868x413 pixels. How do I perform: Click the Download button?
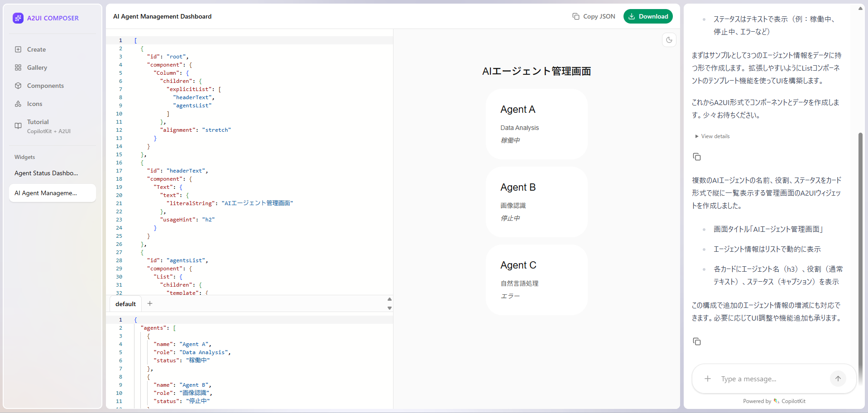[x=648, y=16]
